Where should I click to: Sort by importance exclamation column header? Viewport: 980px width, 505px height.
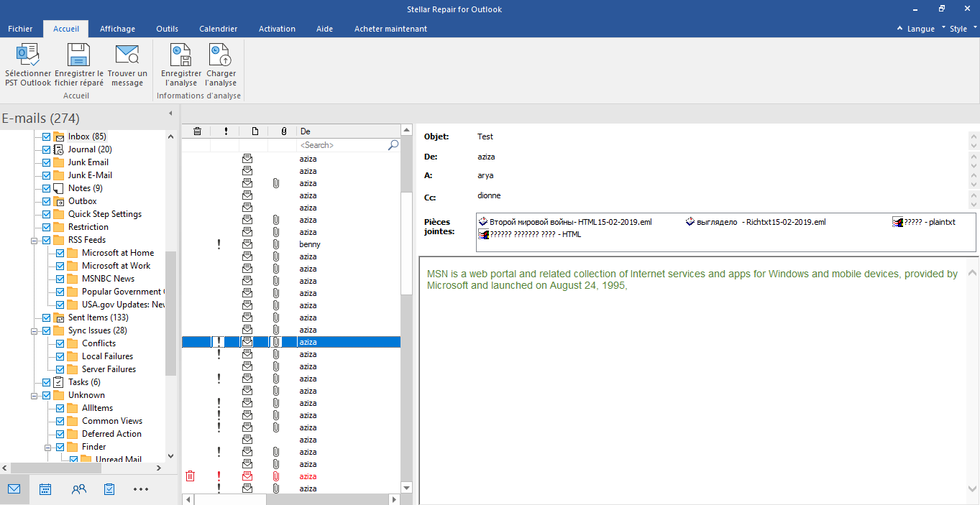pyautogui.click(x=226, y=131)
